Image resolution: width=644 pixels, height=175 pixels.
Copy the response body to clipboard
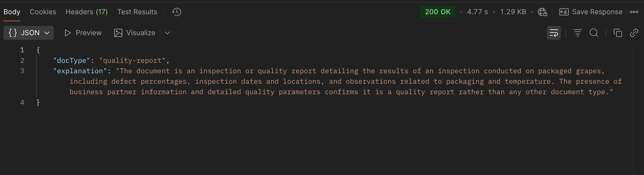tap(618, 33)
